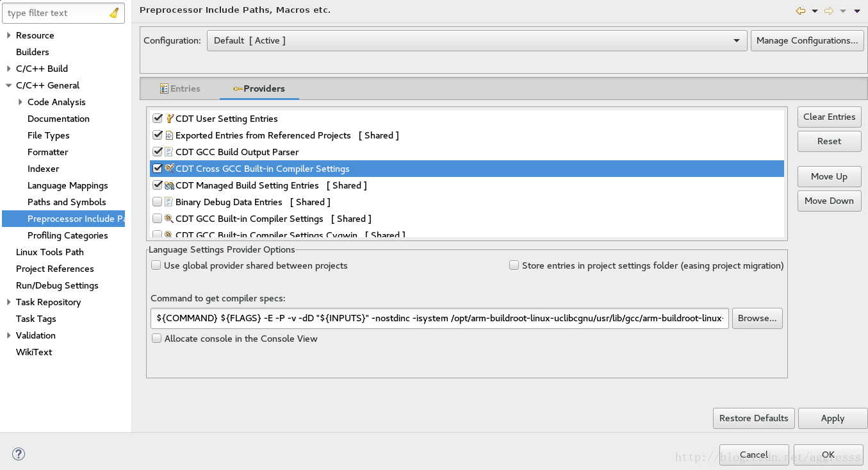This screenshot has width=868, height=470.
Task: Expand the C/C++ Build tree node
Action: [8, 69]
